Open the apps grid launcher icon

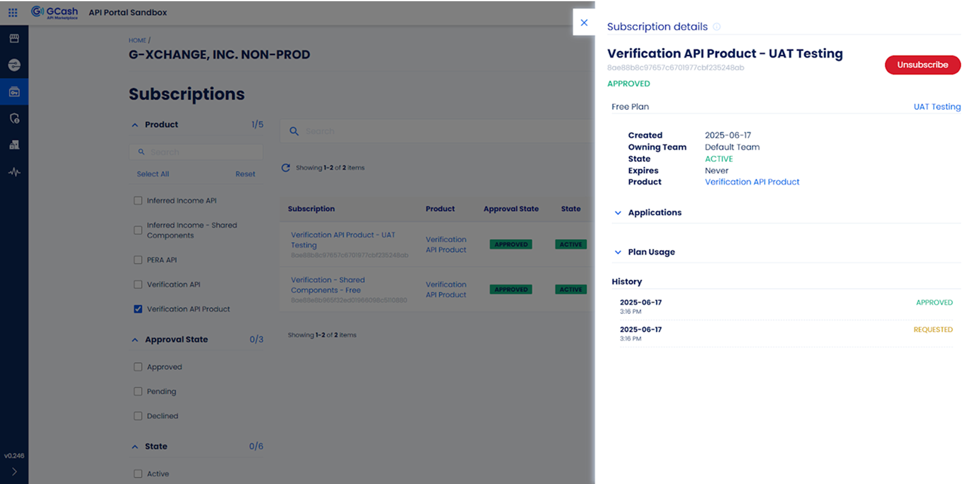pos(13,13)
